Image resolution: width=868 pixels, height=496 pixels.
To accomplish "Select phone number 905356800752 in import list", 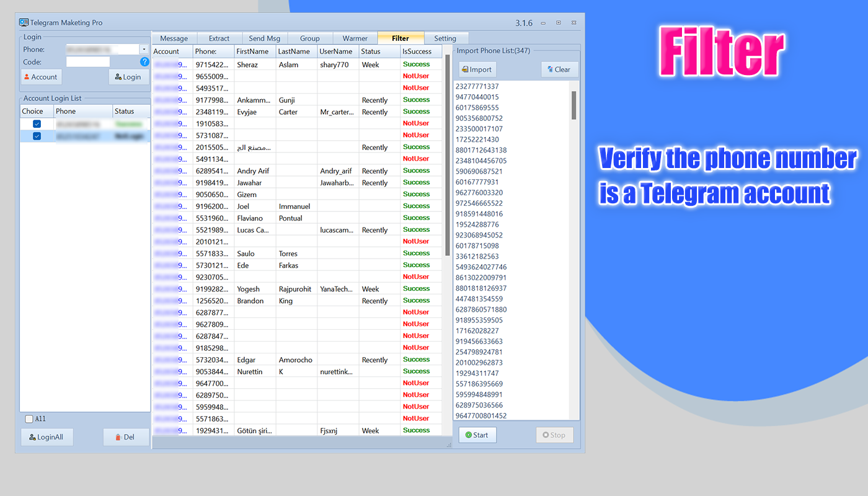I will click(479, 118).
